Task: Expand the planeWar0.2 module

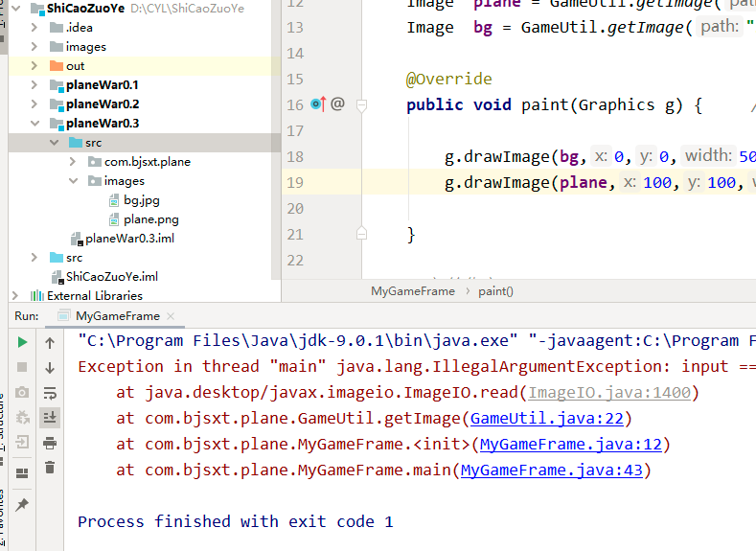Action: [34, 104]
